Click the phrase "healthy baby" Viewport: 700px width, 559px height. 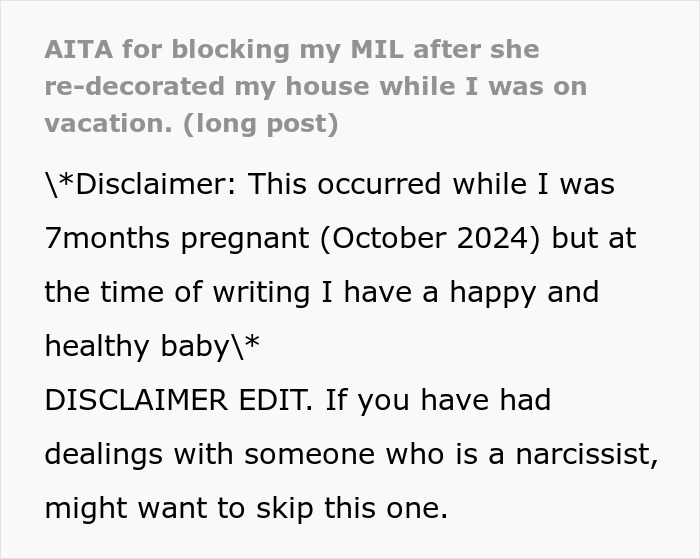[137, 346]
